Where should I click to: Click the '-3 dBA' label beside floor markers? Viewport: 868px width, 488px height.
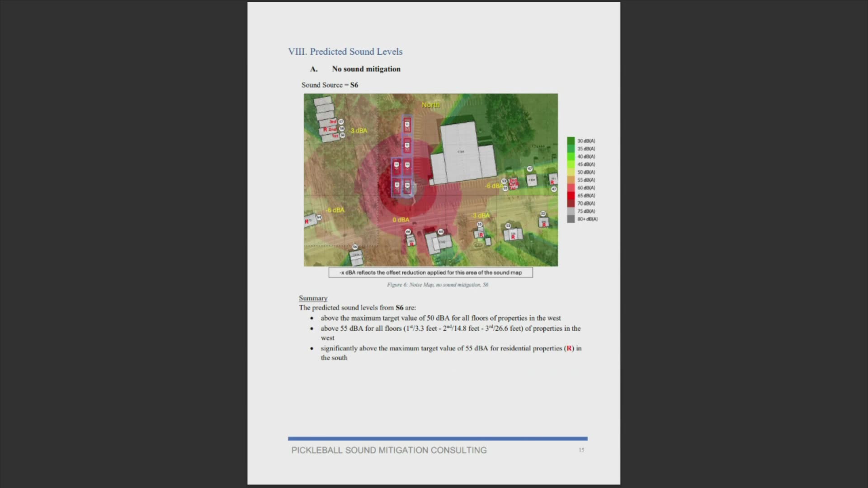pyautogui.click(x=359, y=131)
